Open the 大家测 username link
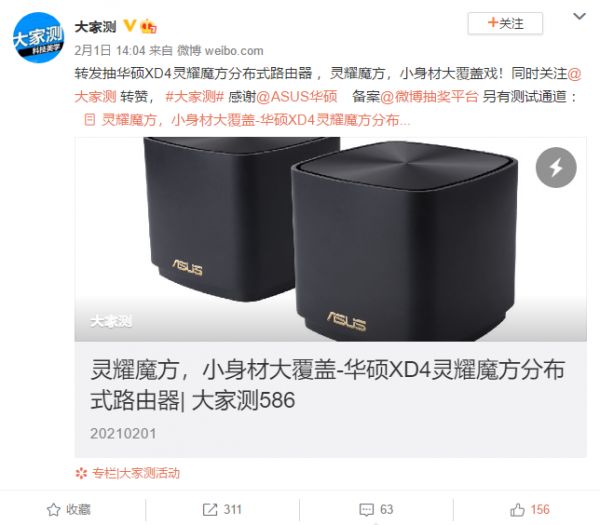The height and width of the screenshot is (525, 600). 95,27
